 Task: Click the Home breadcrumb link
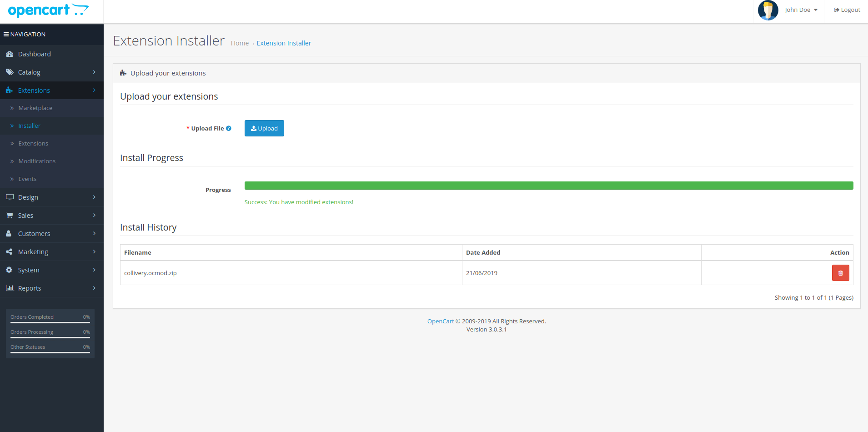[240, 43]
